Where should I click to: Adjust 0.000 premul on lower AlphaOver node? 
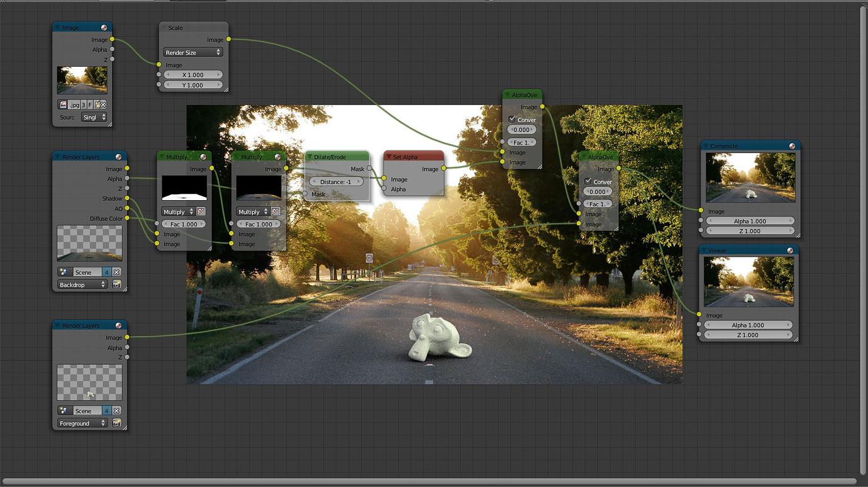pos(598,192)
